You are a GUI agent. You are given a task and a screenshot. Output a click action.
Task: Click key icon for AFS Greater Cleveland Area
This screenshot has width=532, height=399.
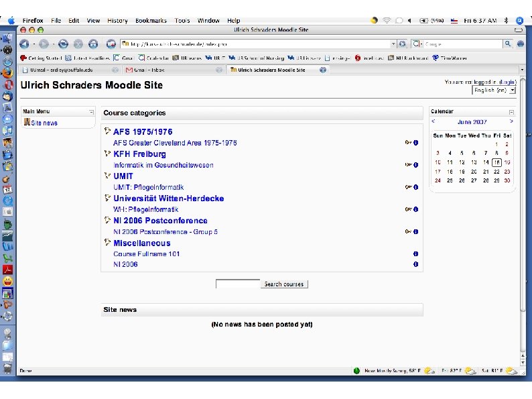tap(408, 143)
